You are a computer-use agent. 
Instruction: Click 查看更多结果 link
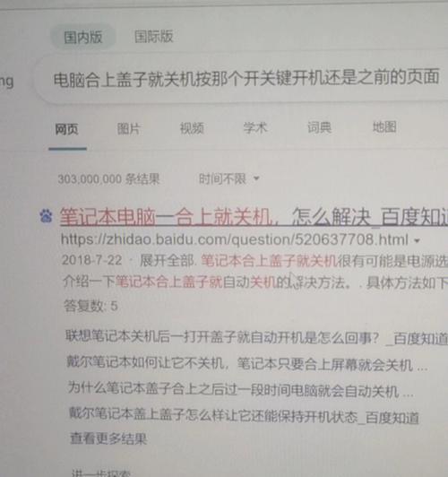108,439
